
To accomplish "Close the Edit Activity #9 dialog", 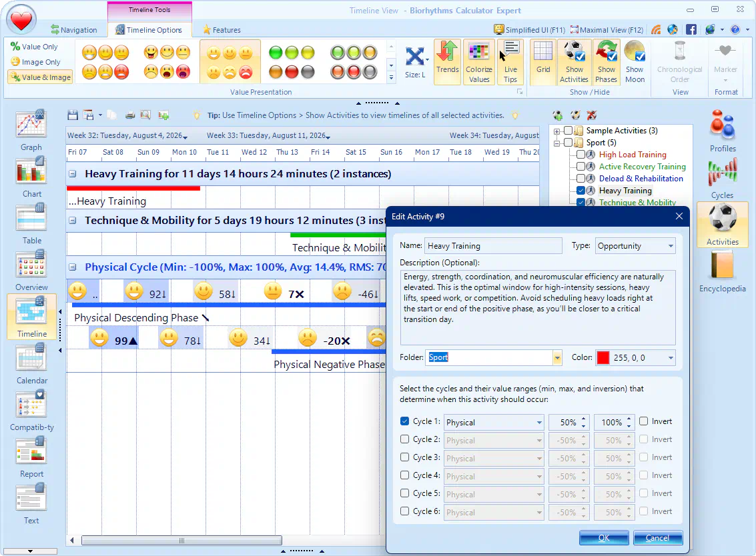I will tap(679, 216).
